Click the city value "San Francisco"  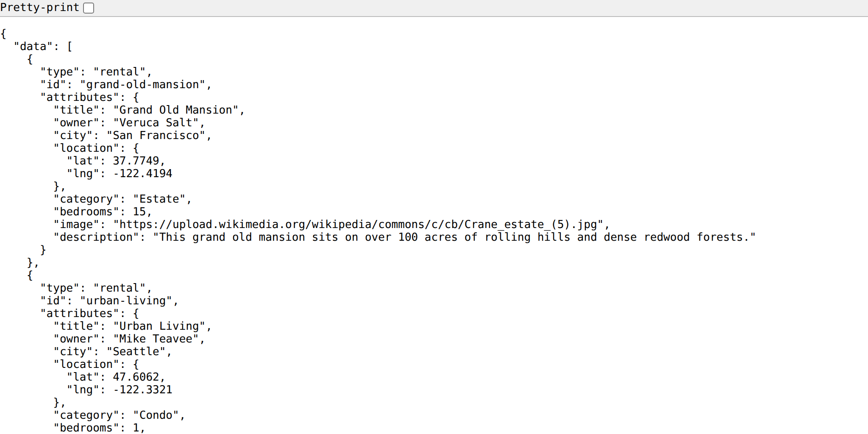pos(159,135)
